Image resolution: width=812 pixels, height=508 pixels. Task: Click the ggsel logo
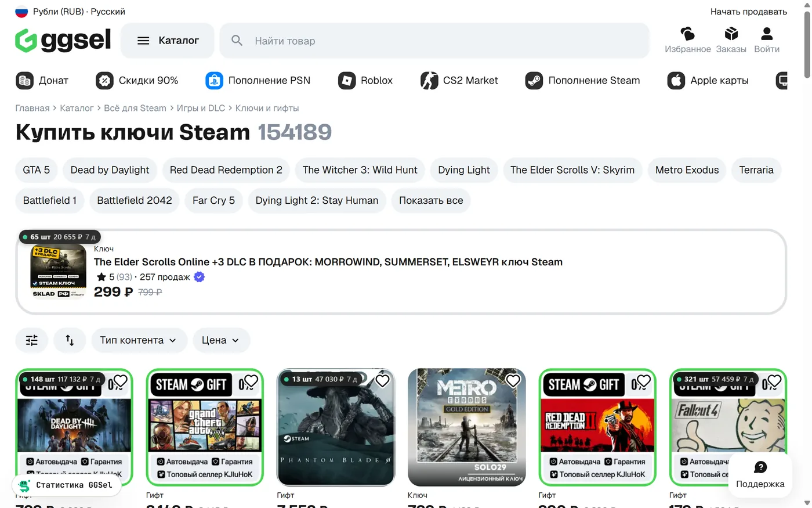(x=63, y=40)
